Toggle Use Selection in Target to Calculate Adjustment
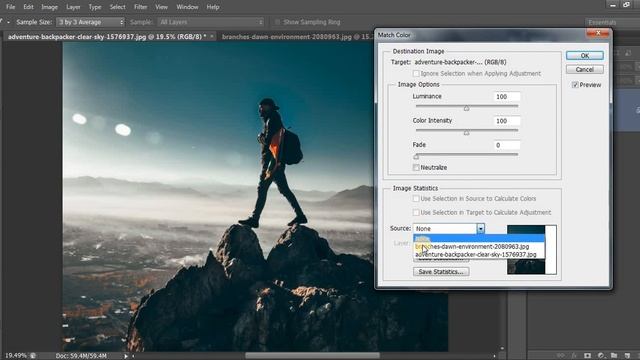The width and height of the screenshot is (640, 360). point(416,213)
